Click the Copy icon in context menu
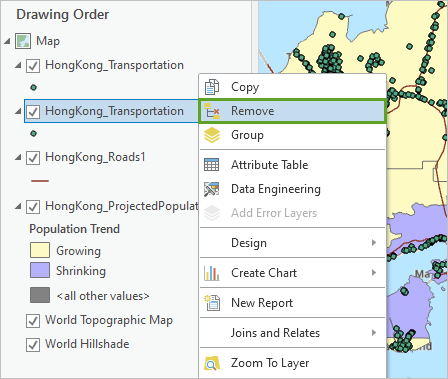 tap(212, 87)
